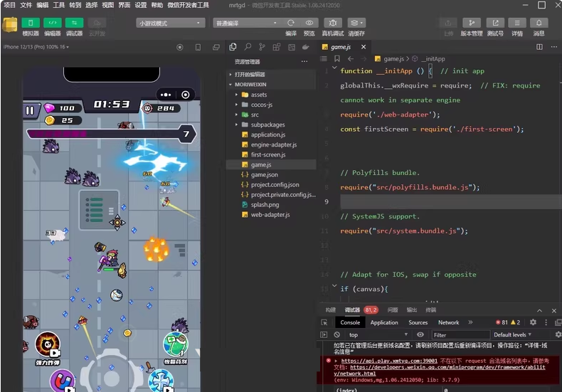Image resolution: width=562 pixels, height=392 pixels.
Task: Open the 工具 menu
Action: pyautogui.click(x=59, y=5)
